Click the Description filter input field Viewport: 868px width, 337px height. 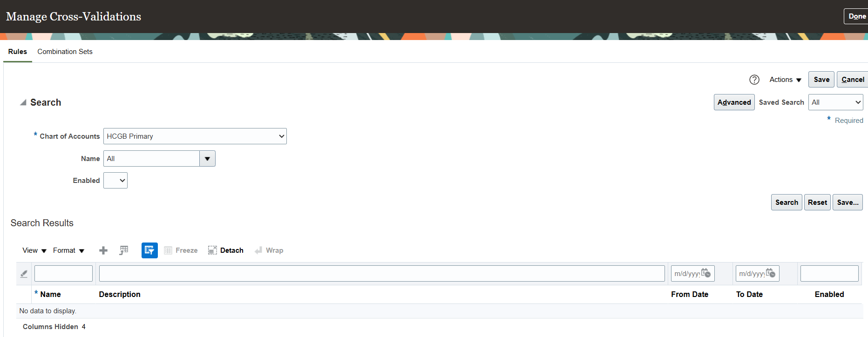coord(382,274)
